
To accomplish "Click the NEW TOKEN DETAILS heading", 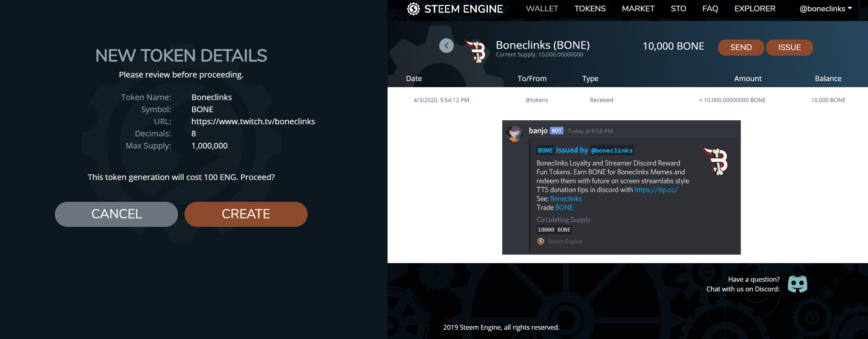I will tap(181, 56).
